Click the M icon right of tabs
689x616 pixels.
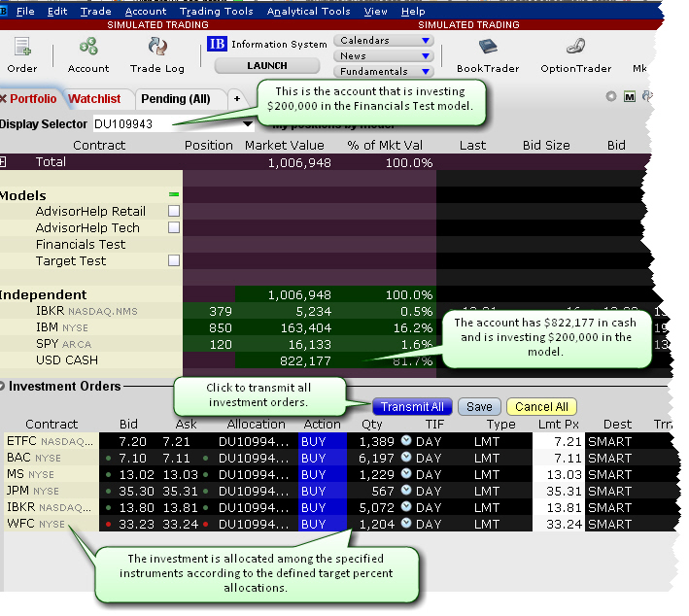point(630,96)
